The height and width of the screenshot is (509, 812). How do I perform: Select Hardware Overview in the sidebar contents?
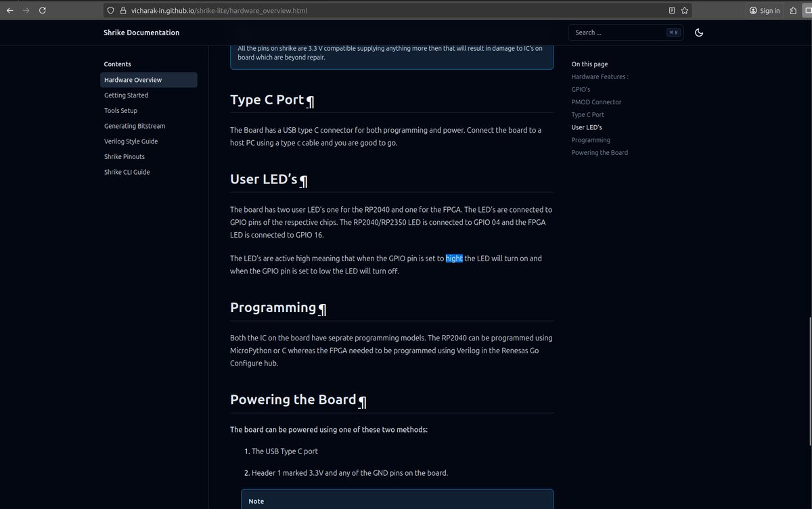pyautogui.click(x=149, y=80)
